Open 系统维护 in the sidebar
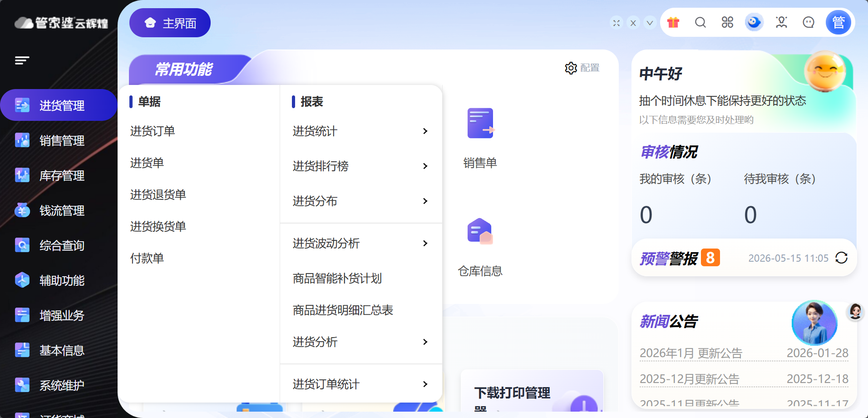Image resolution: width=868 pixels, height=418 pixels. pyautogui.click(x=59, y=385)
